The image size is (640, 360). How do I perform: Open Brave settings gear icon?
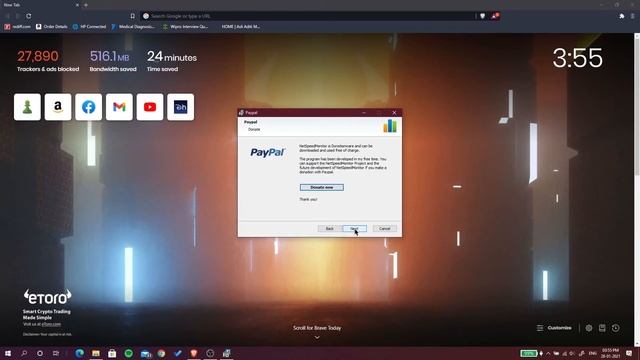pos(589,328)
